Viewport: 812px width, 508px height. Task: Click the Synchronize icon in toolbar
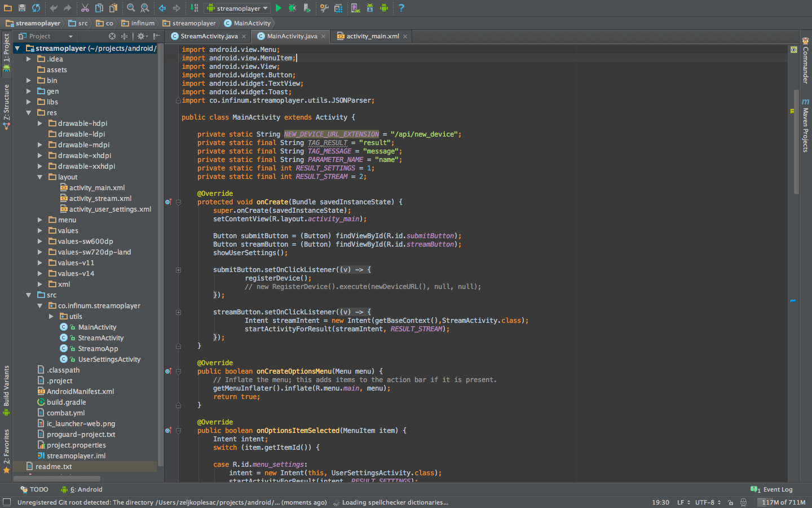coord(36,8)
